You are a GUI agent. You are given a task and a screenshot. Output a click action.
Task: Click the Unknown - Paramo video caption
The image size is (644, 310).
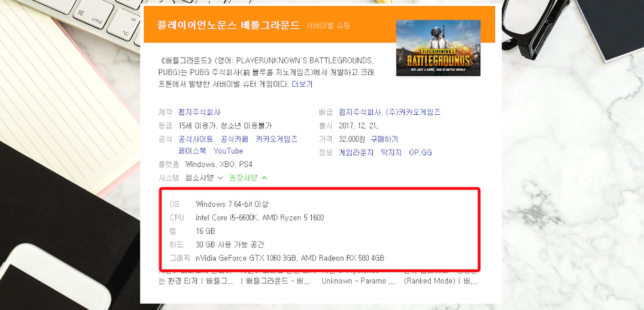[358, 281]
